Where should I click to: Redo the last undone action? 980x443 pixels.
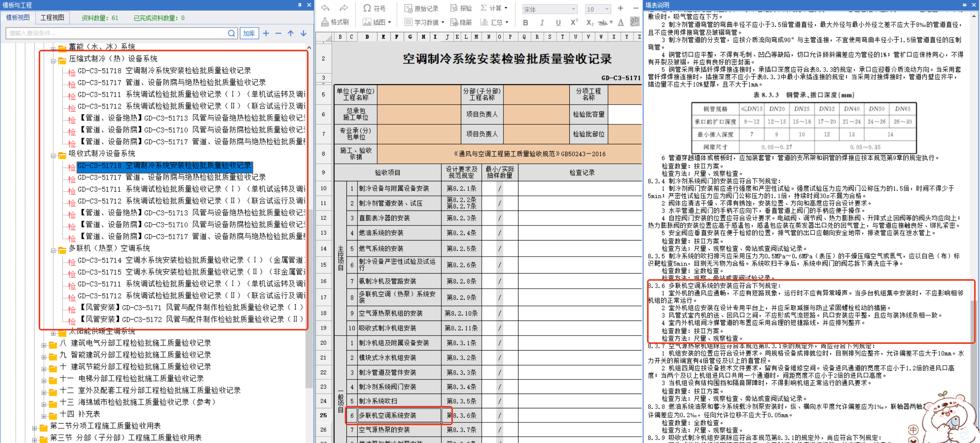click(344, 8)
